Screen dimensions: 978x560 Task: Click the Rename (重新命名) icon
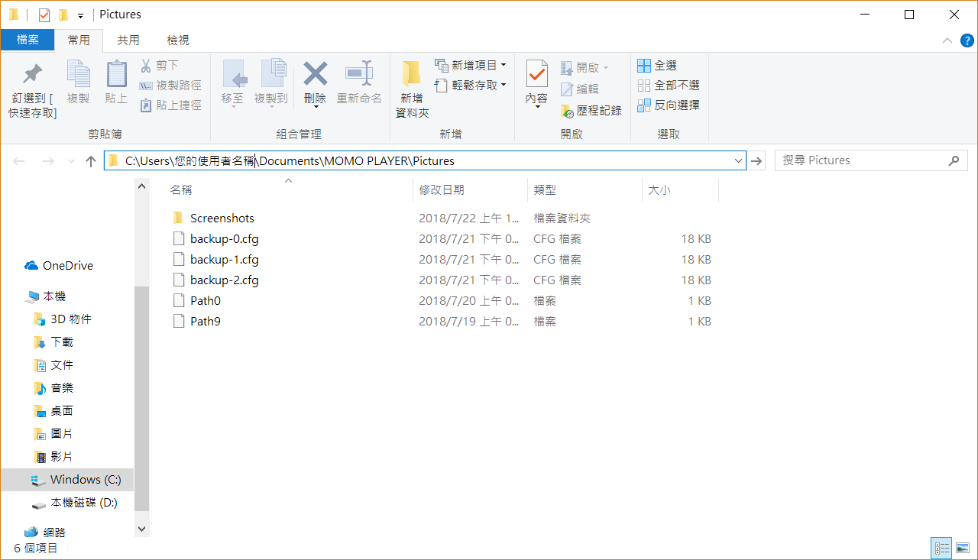tap(359, 75)
